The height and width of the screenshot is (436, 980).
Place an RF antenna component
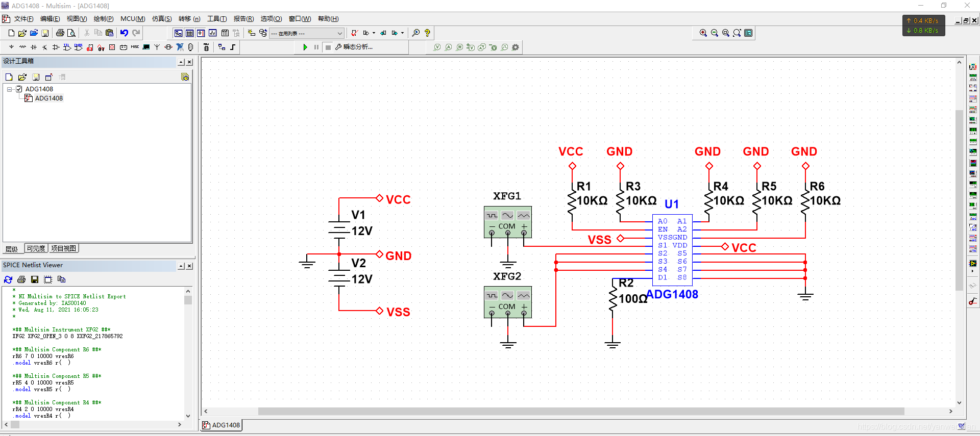pyautogui.click(x=157, y=47)
